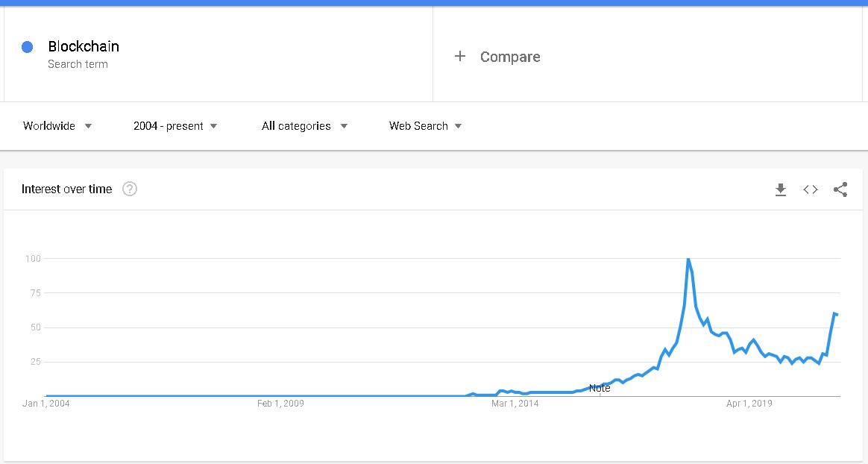Click the Mar 1, 2014 axis label
The image size is (868, 464).
[x=515, y=404]
